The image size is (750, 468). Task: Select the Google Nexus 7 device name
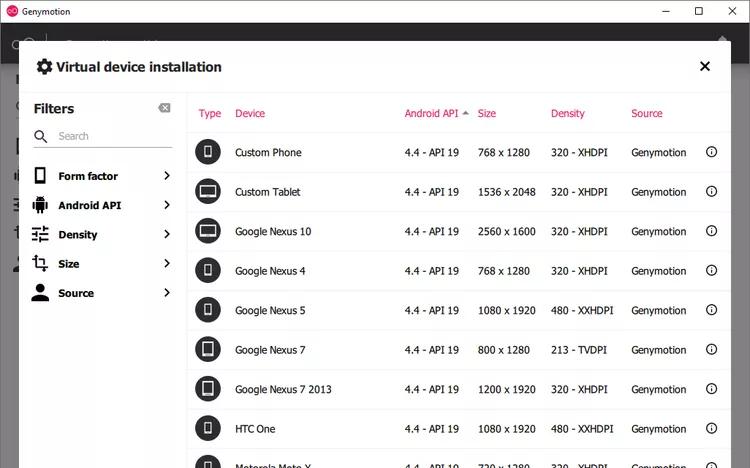270,350
